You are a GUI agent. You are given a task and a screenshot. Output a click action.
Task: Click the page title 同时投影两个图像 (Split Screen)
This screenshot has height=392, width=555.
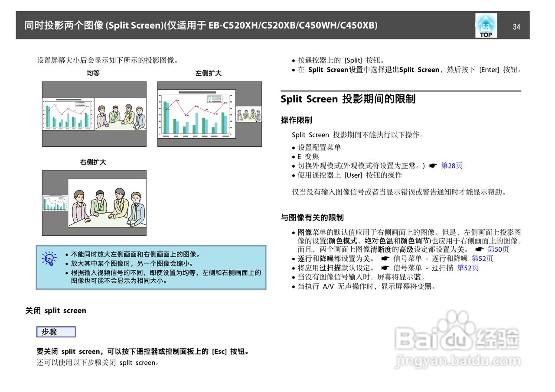tap(93, 25)
